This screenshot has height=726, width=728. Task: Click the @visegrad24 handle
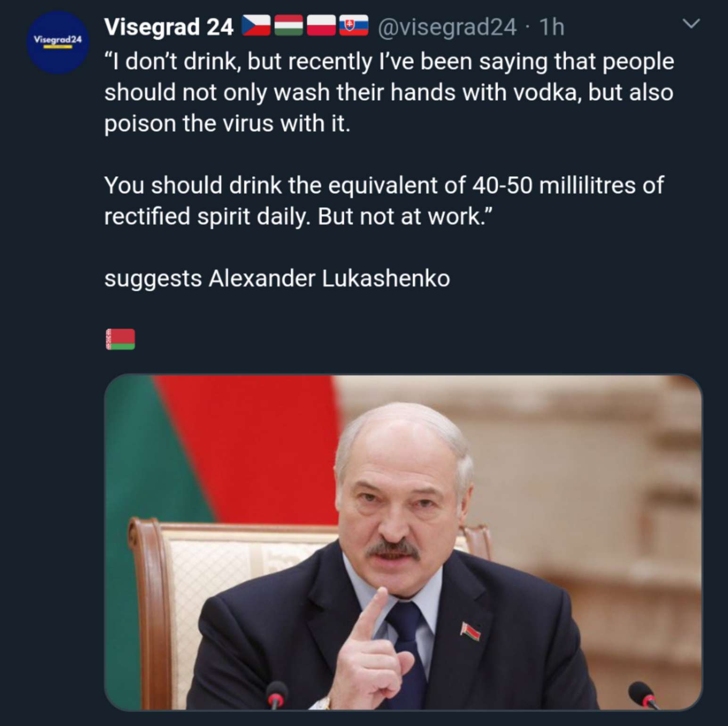coord(447,27)
